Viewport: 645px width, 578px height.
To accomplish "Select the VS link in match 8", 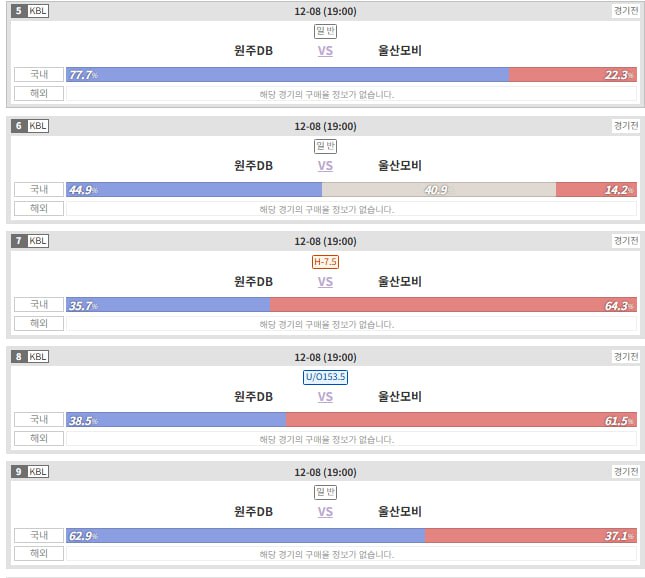I will (325, 396).
